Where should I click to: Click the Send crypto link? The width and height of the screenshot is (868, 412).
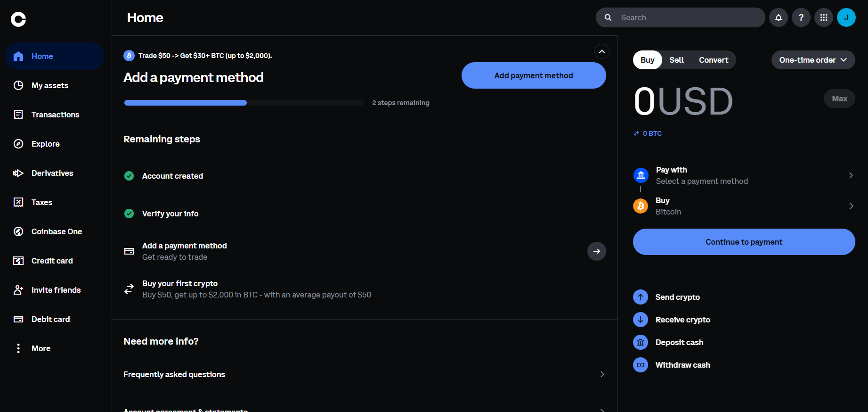click(678, 297)
